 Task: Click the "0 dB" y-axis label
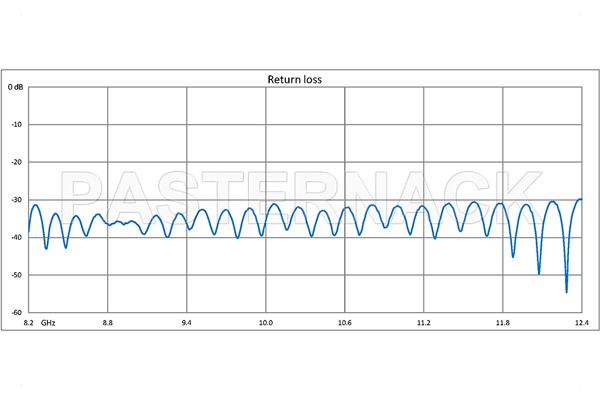17,88
